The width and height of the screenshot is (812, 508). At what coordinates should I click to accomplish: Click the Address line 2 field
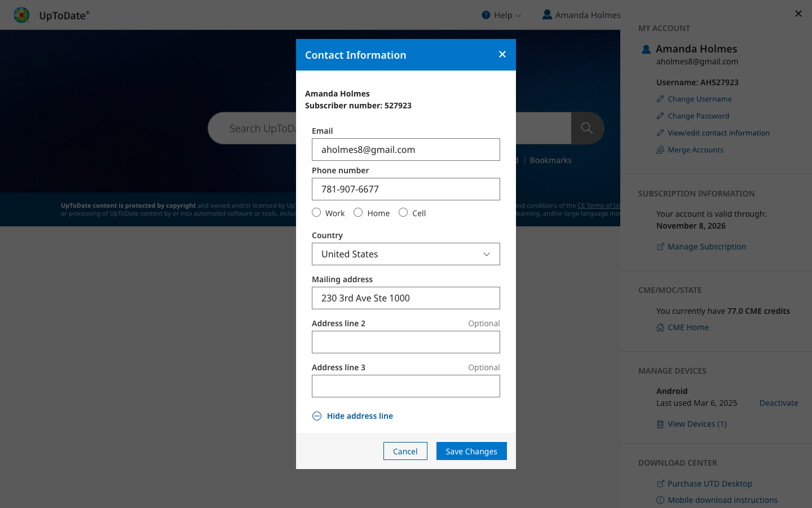(406, 342)
